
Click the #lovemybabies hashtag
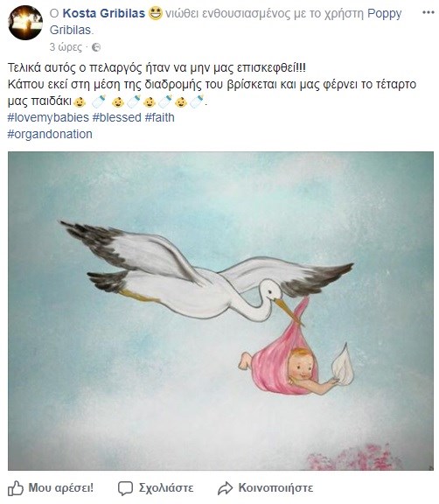[48, 117]
